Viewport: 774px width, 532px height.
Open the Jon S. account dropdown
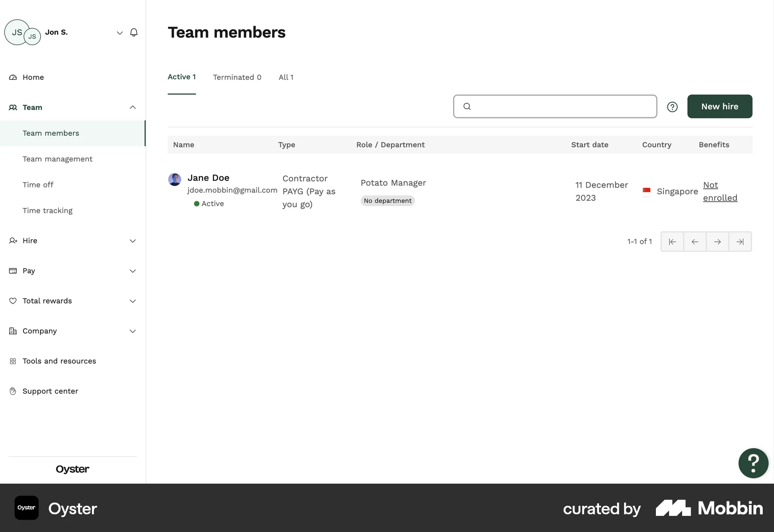click(x=119, y=32)
